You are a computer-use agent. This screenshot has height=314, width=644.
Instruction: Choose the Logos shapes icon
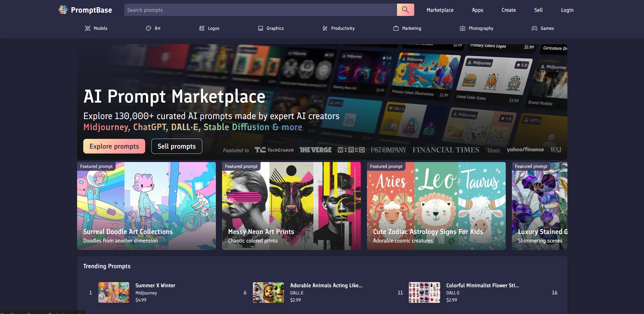[202, 28]
